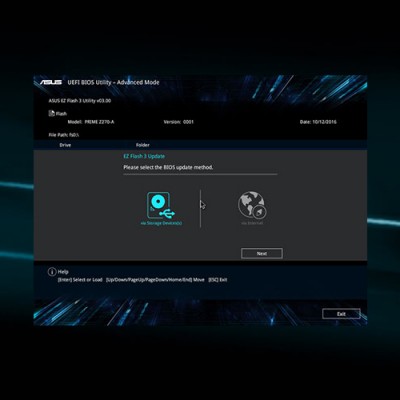The height and width of the screenshot is (400, 400).
Task: Select the Folder column header
Action: tap(143, 145)
